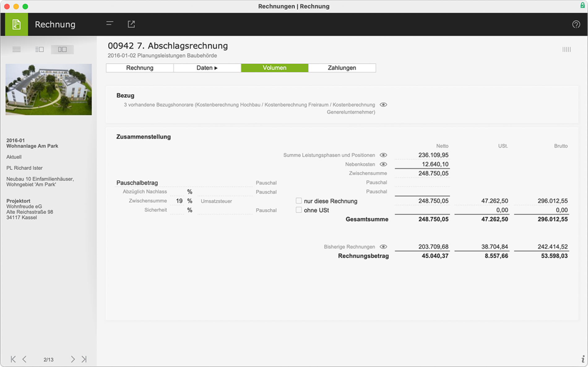Show Bisherige Rechnungen details eye icon
588x367 pixels.
pos(383,247)
